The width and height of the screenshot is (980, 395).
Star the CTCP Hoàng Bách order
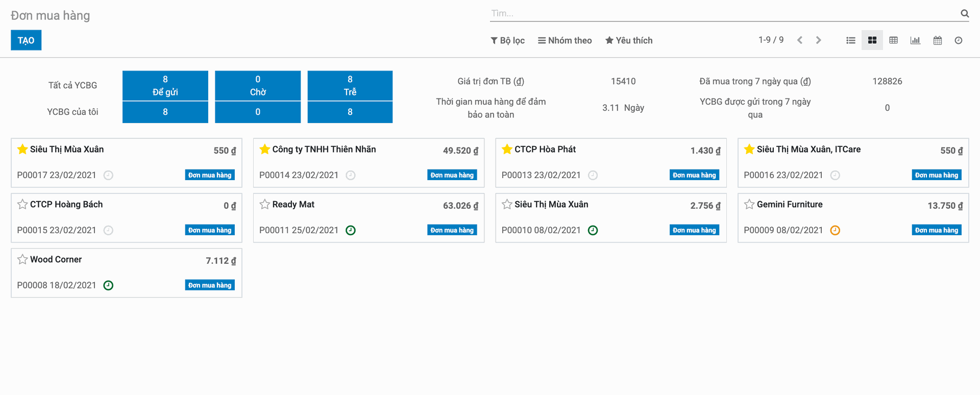22,204
